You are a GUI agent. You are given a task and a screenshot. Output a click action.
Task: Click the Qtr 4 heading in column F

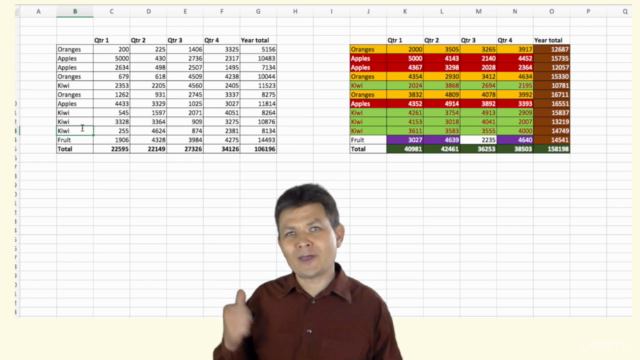[x=212, y=40]
